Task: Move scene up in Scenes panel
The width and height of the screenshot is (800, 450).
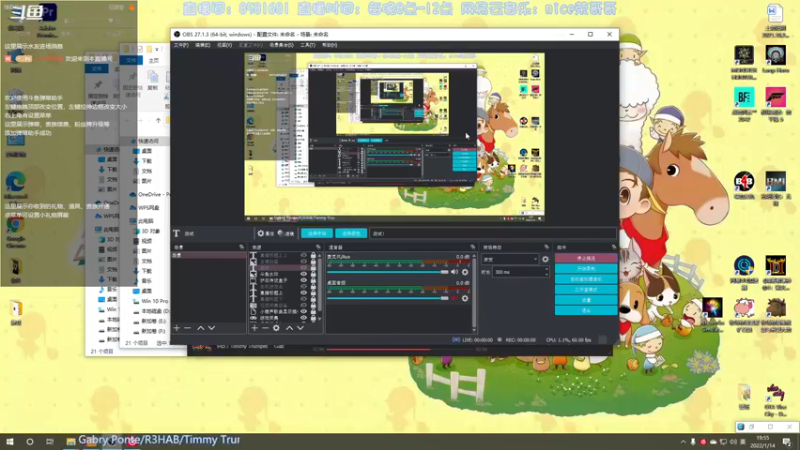Action: (x=201, y=328)
